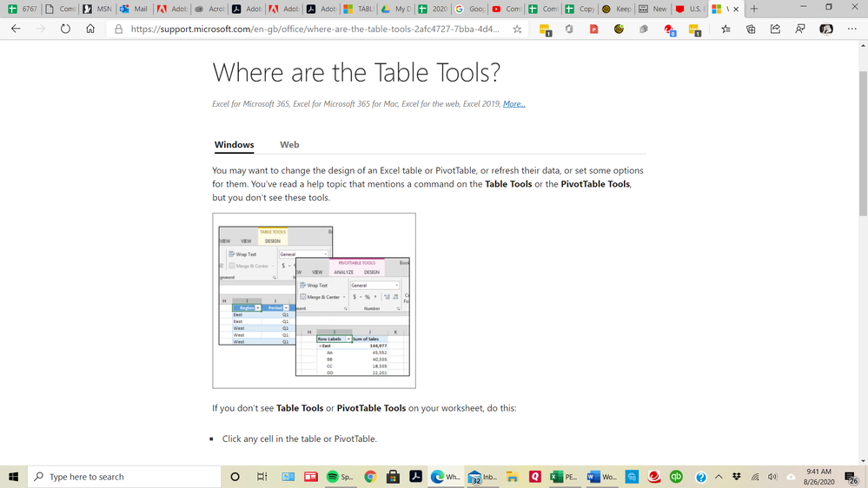Open Dropbox tray icon
This screenshot has height=488, width=868.
[x=736, y=477]
